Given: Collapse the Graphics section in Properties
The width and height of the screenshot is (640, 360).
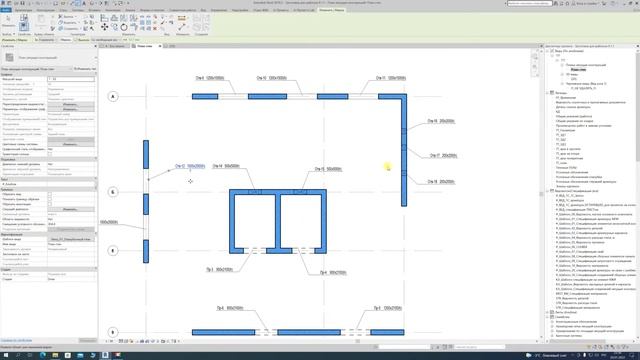Looking at the screenshot, I should pyautogui.click(x=96, y=74).
